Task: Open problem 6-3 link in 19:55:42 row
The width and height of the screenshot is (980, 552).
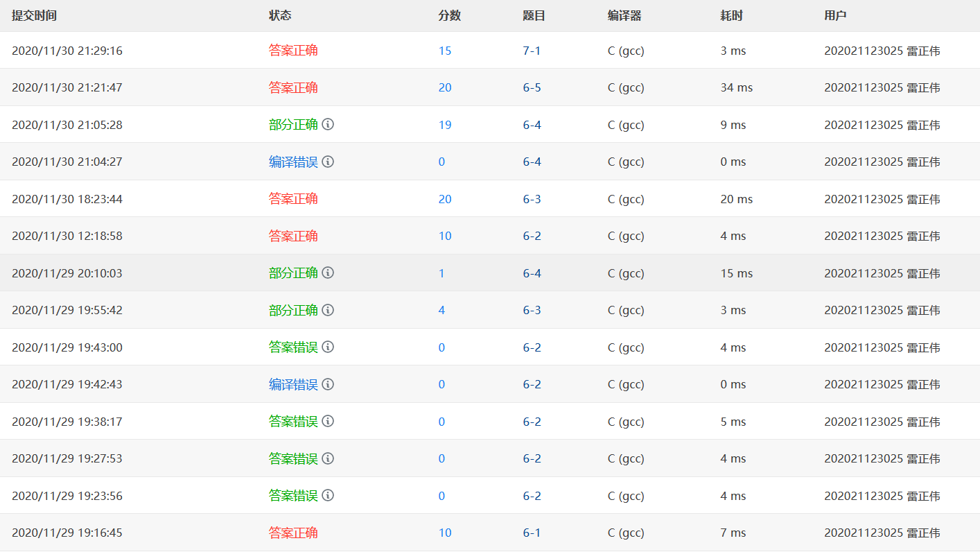Action: (532, 310)
